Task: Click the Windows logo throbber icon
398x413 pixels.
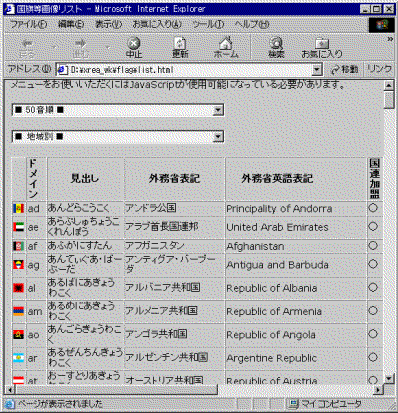Action: point(382,25)
